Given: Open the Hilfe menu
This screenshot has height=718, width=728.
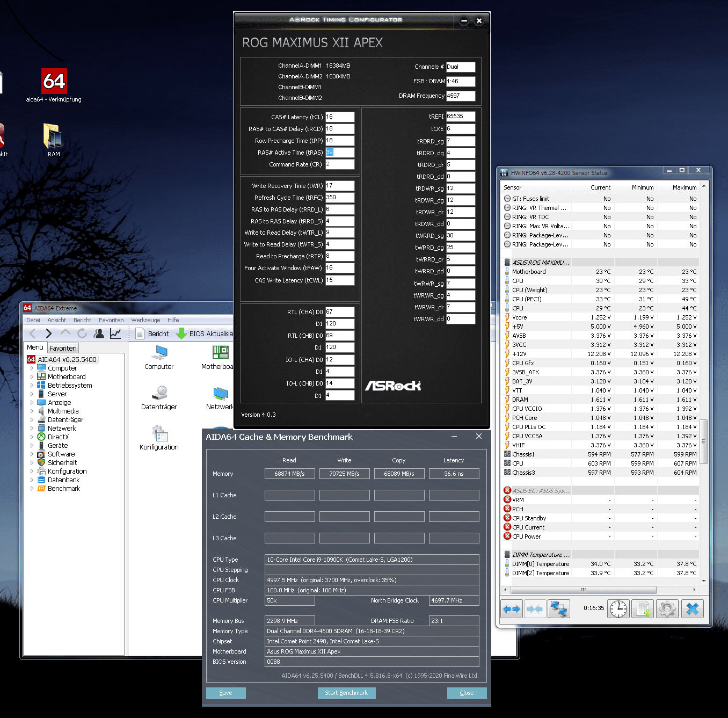Looking at the screenshot, I should 173,320.
